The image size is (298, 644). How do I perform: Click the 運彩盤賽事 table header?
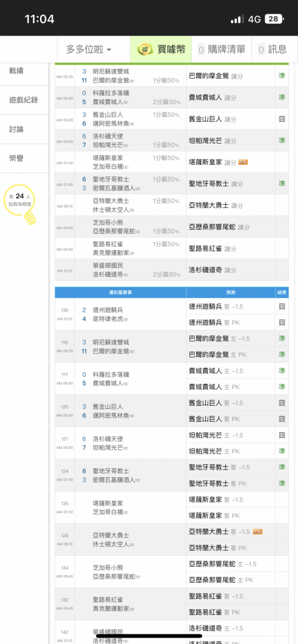click(x=120, y=292)
